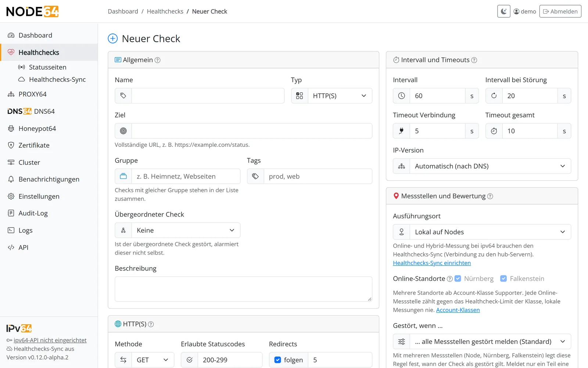
Task: Click the Beschreibung text area
Action: pos(243,289)
